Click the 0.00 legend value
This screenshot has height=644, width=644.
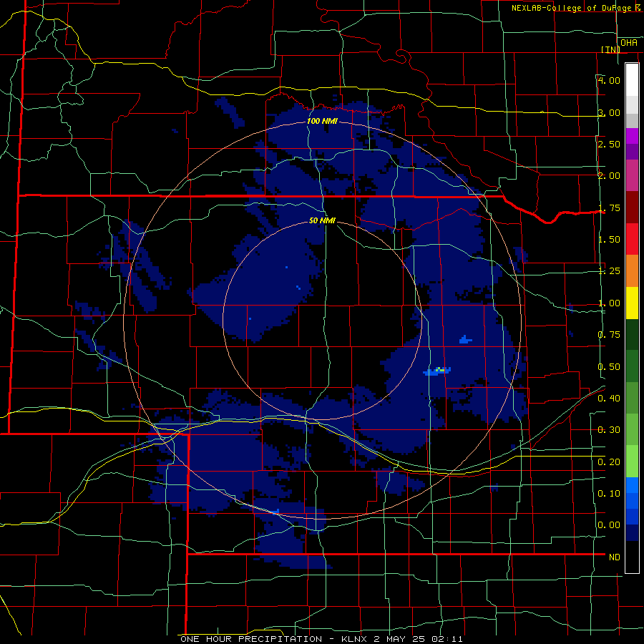coord(609,525)
